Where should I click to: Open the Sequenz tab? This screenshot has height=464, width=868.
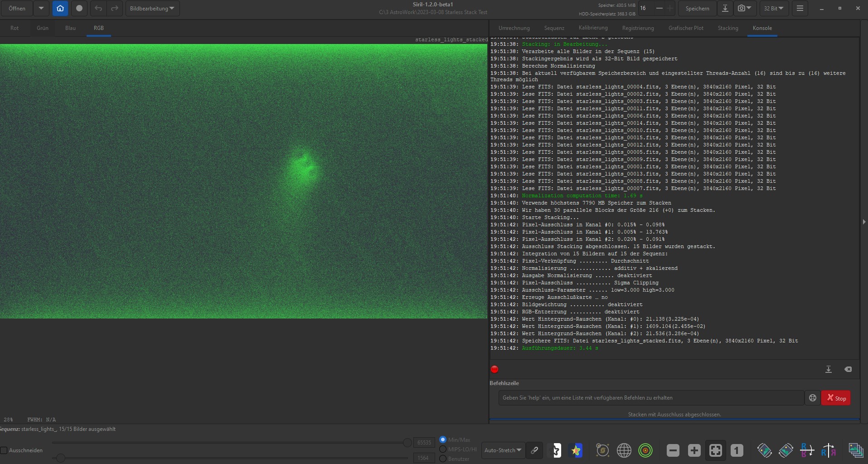tap(554, 28)
